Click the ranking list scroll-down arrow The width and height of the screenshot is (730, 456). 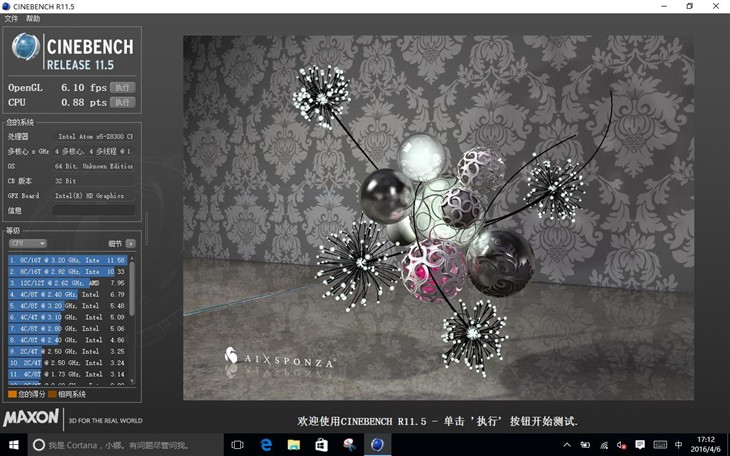pyautogui.click(x=132, y=381)
